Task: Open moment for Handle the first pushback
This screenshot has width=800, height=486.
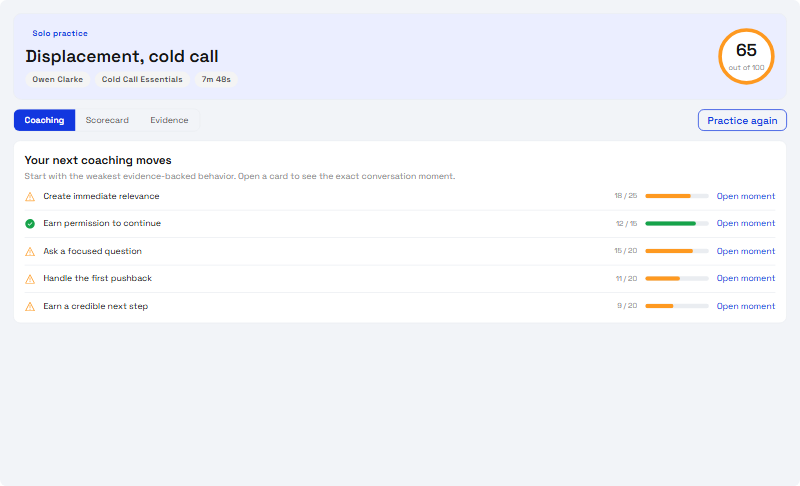Action: [x=745, y=278]
